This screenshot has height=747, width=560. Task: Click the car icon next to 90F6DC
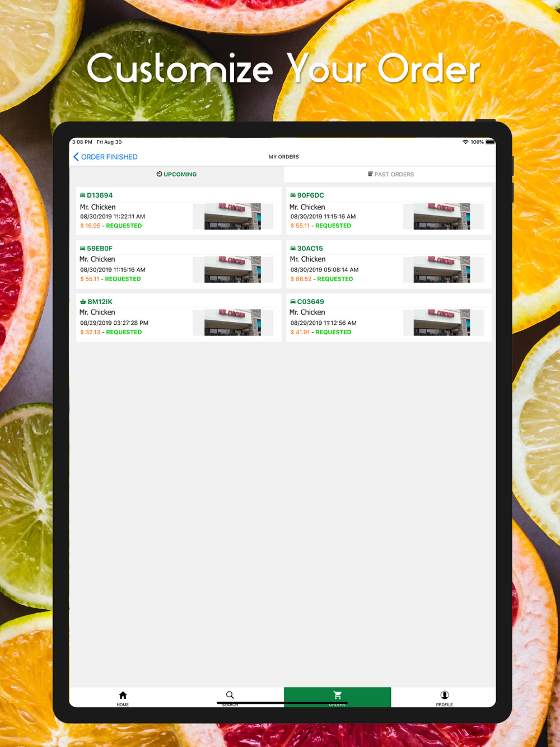click(293, 195)
